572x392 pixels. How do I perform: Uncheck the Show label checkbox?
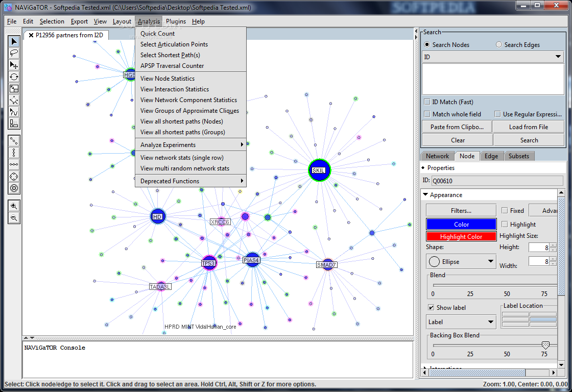pos(431,307)
